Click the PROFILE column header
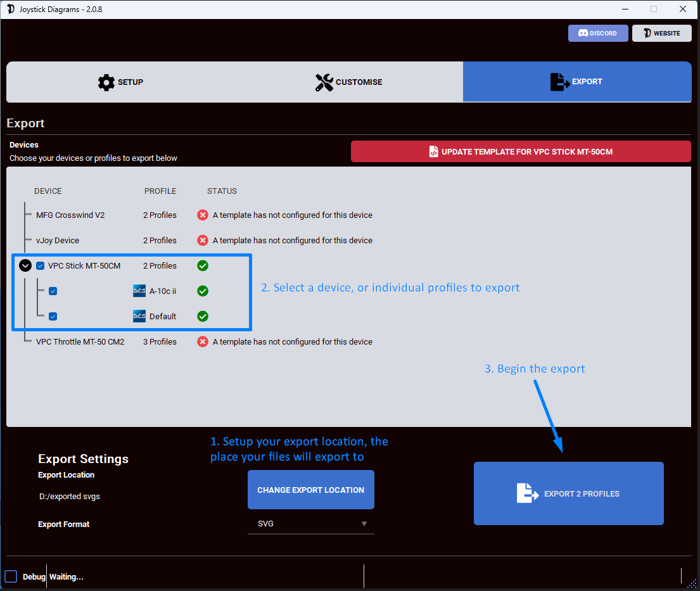 pos(160,191)
